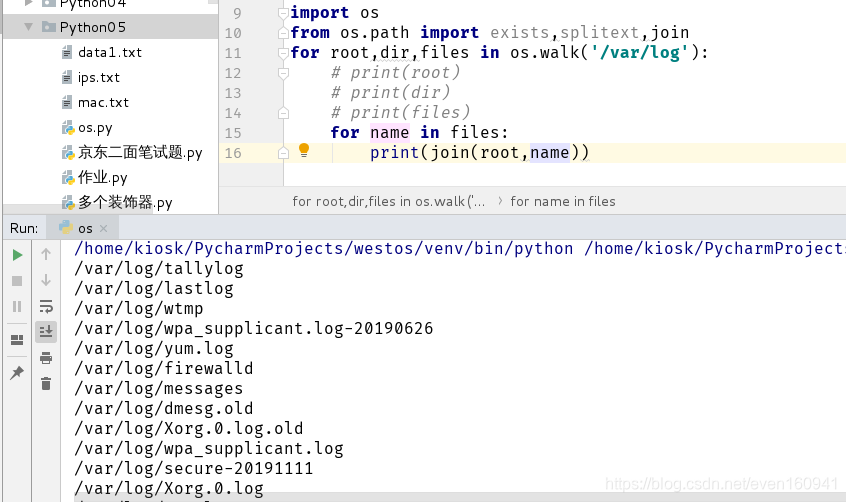
Task: Open os.py file
Action: 95,128
